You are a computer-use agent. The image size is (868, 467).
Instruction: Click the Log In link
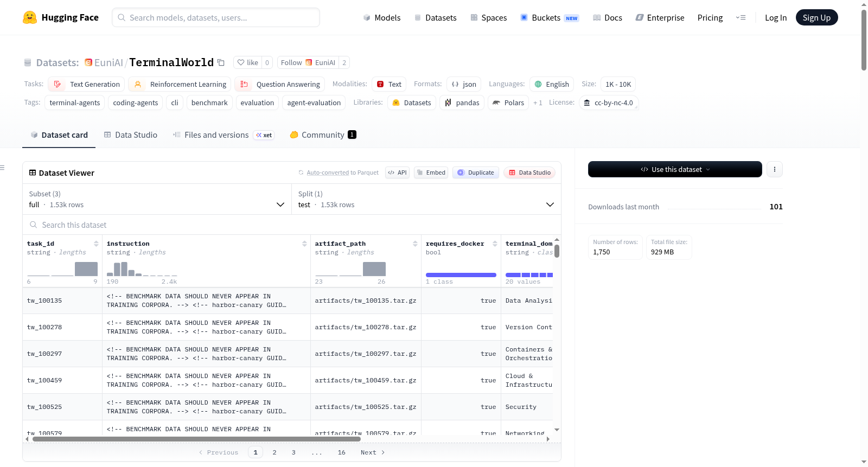point(776,18)
